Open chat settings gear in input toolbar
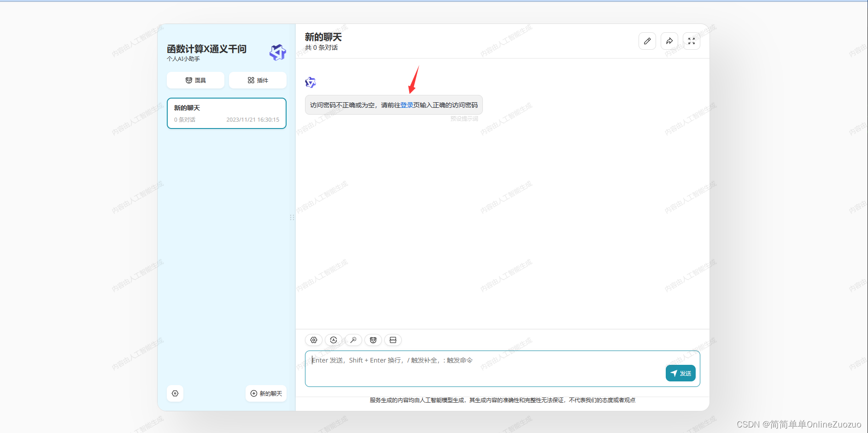 click(x=314, y=340)
